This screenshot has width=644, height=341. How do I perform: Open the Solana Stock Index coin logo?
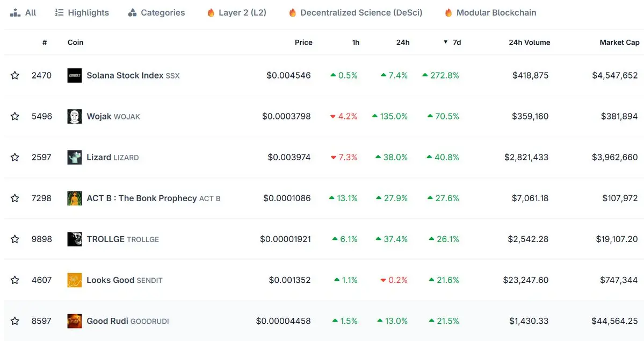click(74, 75)
